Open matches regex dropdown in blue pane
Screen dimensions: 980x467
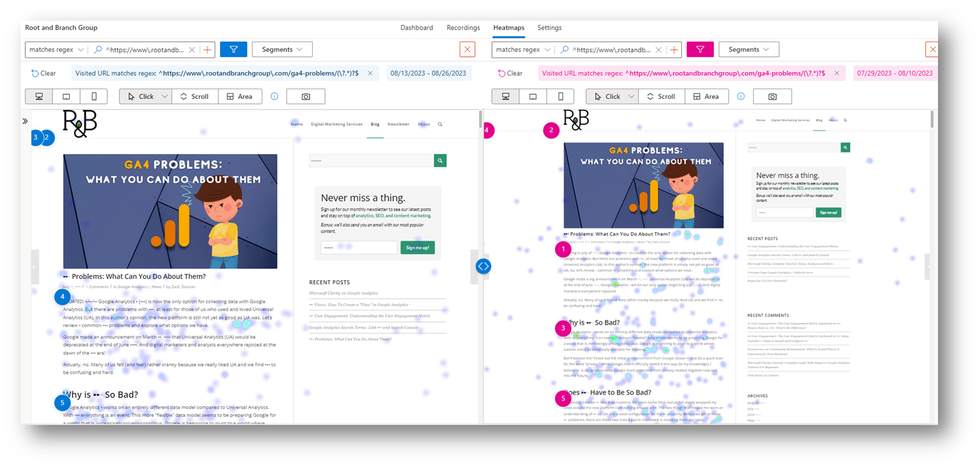point(56,49)
